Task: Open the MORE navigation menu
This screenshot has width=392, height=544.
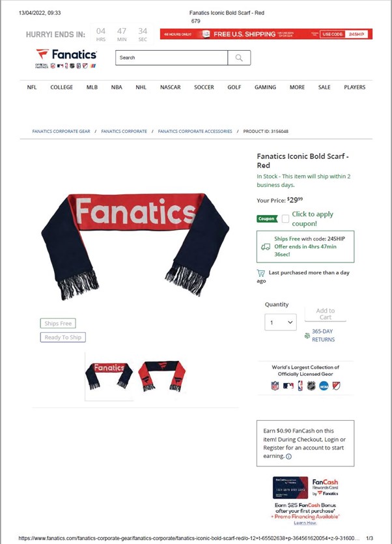Action: click(x=297, y=87)
